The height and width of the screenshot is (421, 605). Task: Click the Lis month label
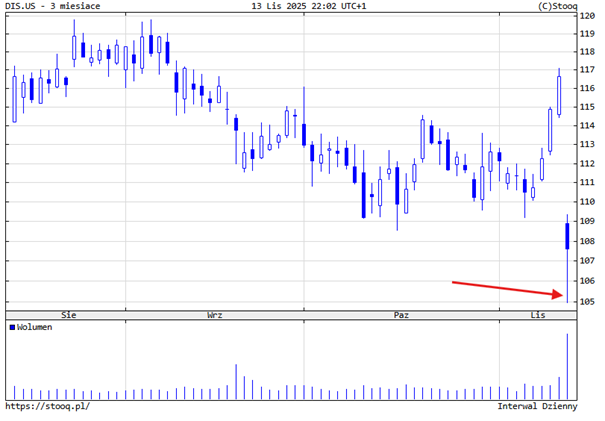click(538, 315)
